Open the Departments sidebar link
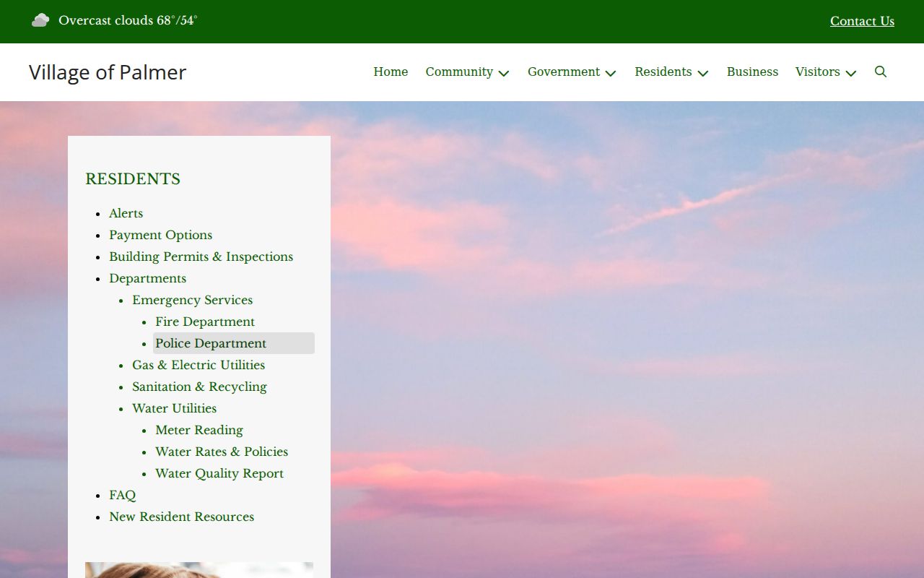This screenshot has width=924, height=578. (x=147, y=278)
